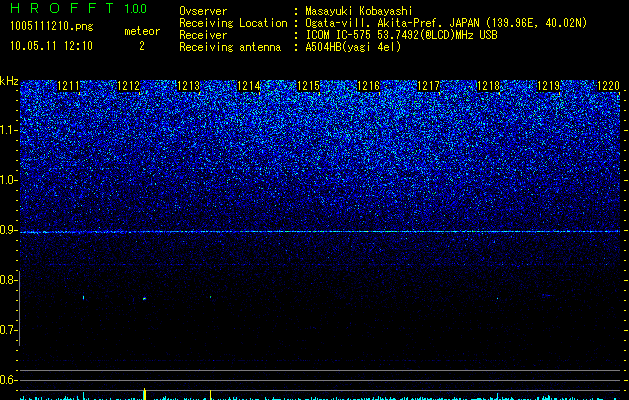Click the 0.9 frequency axis label

tap(9, 230)
